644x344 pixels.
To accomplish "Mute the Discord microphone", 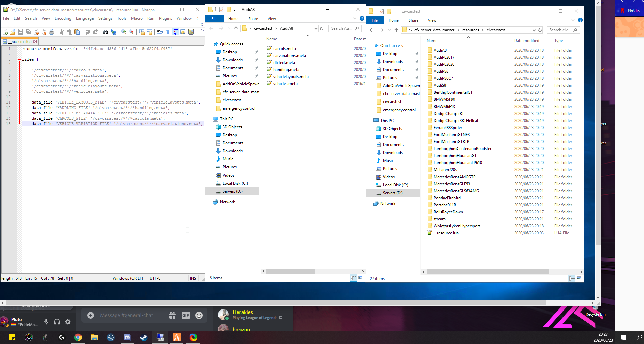I will click(x=46, y=322).
